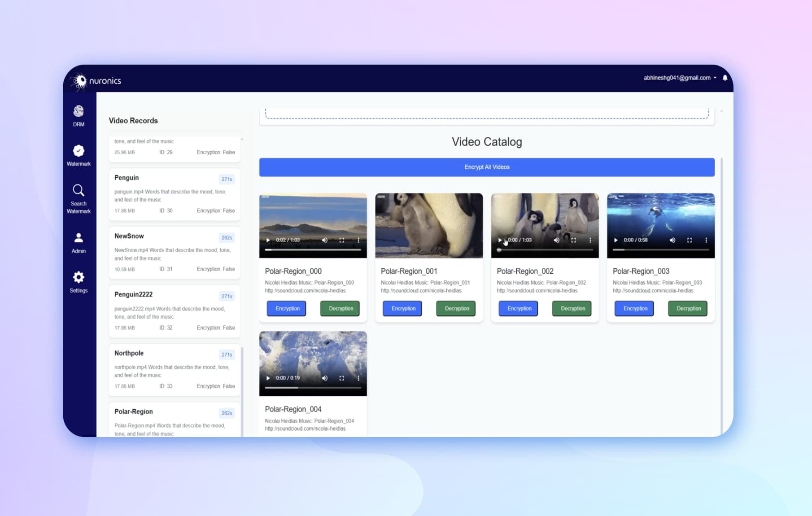
Task: Click Decryption for Polar-Region_000
Action: [341, 308]
